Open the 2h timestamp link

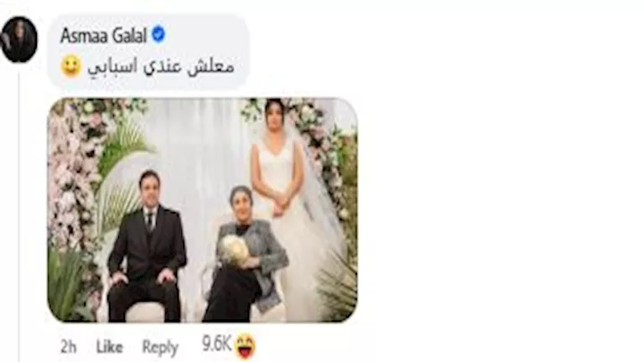tap(68, 347)
